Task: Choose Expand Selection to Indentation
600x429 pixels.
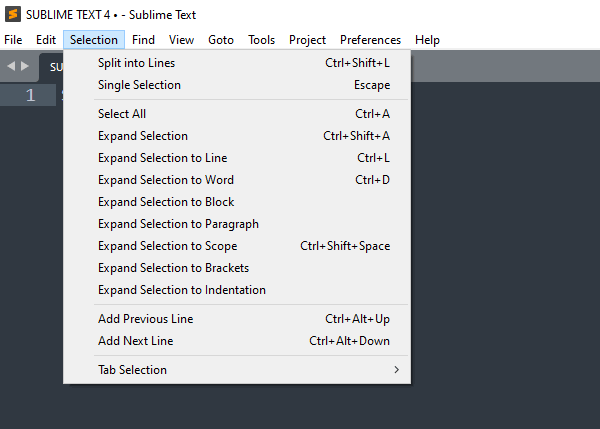Action: click(x=237, y=290)
